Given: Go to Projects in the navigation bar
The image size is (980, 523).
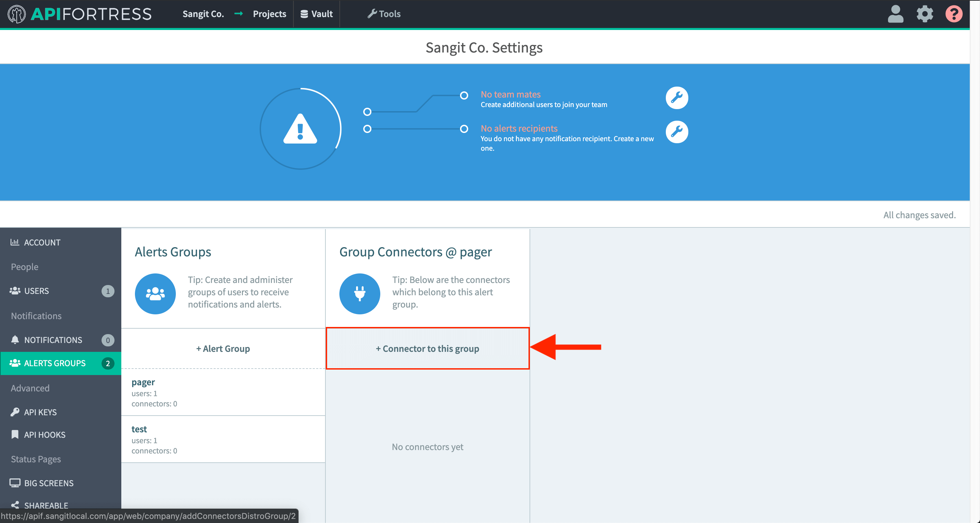Looking at the screenshot, I should [269, 14].
